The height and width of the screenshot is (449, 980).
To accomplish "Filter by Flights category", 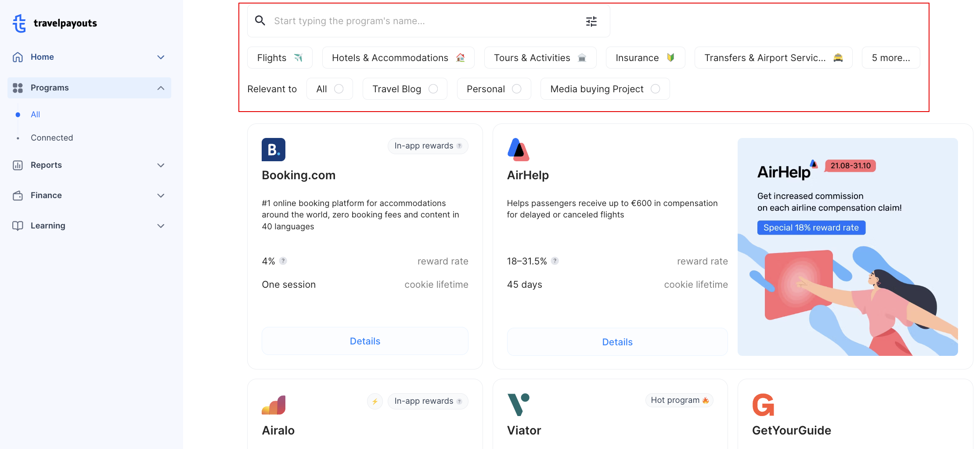I will [280, 58].
